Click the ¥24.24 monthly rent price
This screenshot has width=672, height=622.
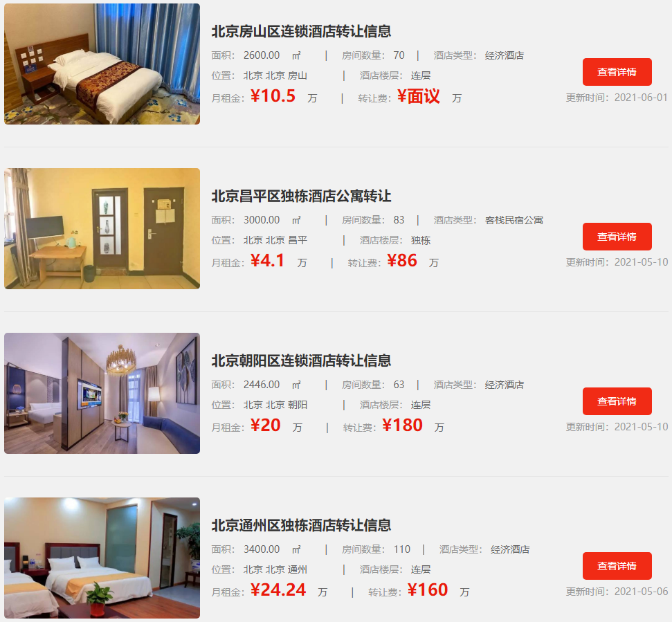[278, 590]
